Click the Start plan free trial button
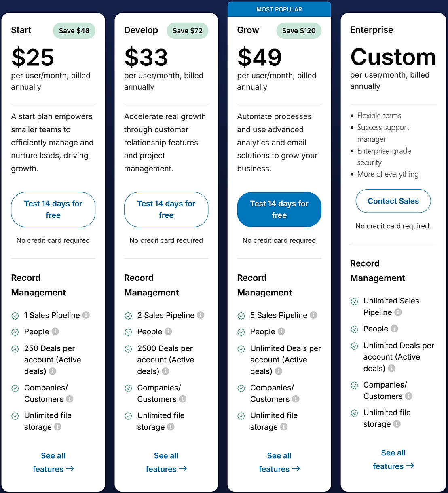Screen dimensions: 448x493 tap(53, 209)
